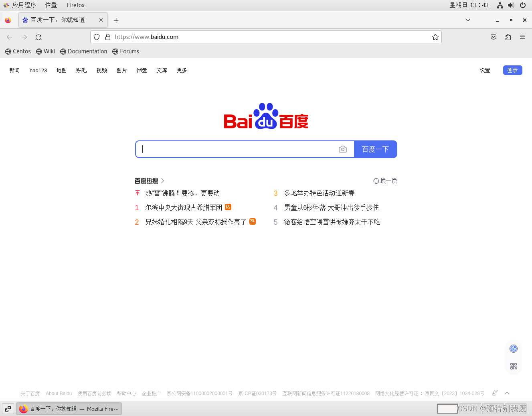
Task: Click the Firefox taskbar window button
Action: 69,409
